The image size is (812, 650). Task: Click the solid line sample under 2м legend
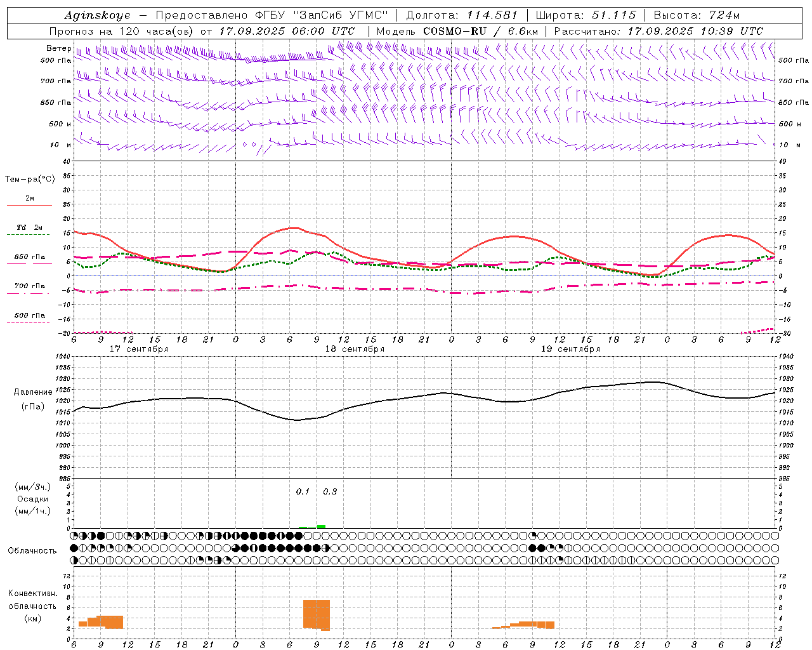click(x=29, y=206)
